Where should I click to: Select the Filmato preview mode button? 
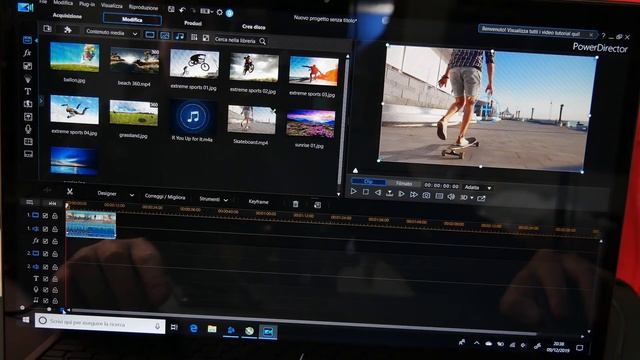tap(404, 183)
